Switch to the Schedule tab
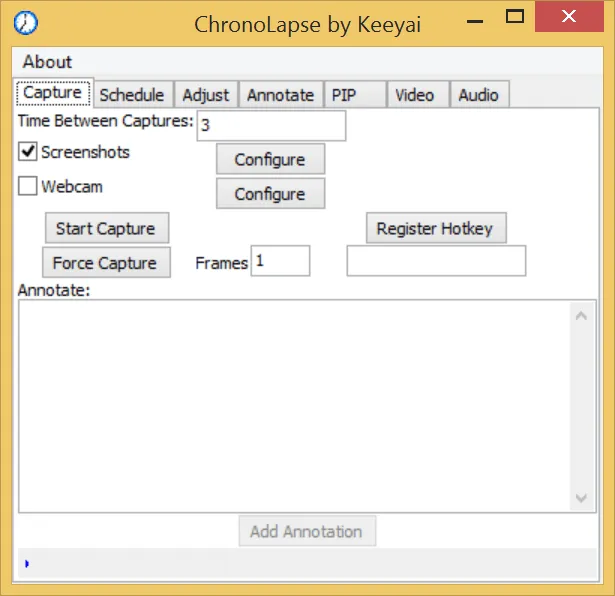 click(131, 95)
